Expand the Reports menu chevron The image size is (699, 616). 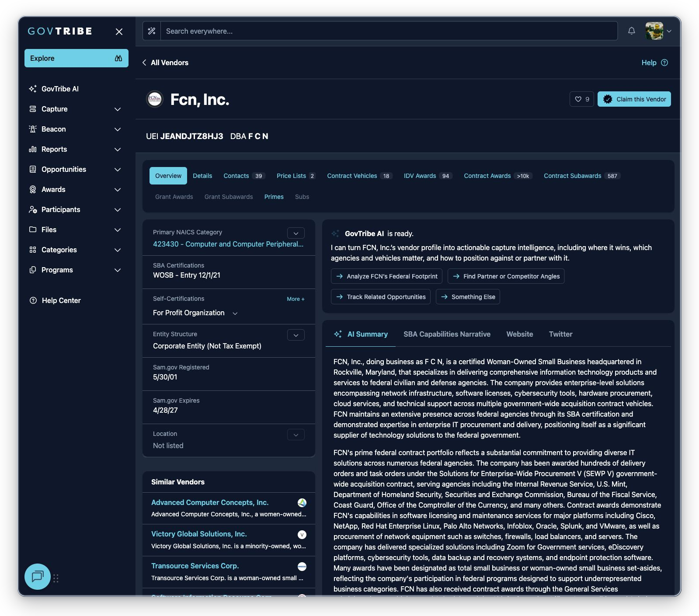118,149
